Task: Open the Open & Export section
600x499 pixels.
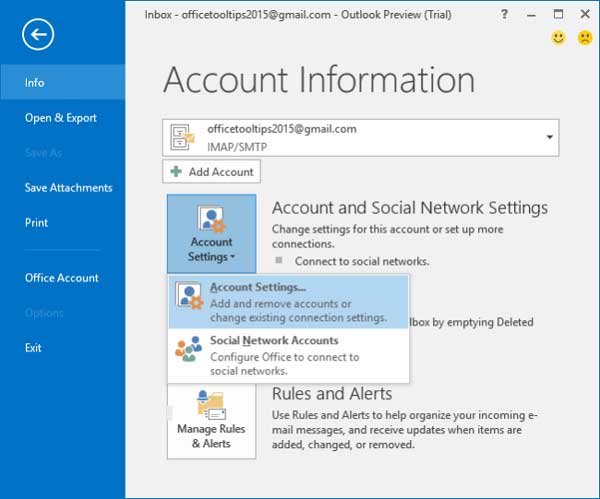Action: click(60, 118)
